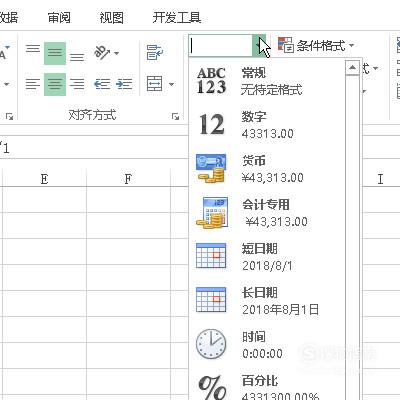
Task: Click the number format input box
Action: pos(220,46)
